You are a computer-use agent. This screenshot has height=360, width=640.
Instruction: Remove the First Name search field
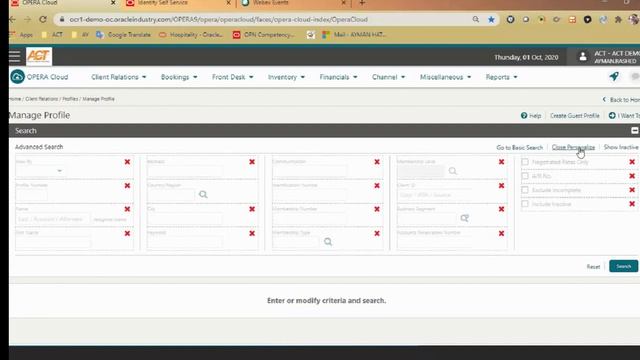click(x=127, y=233)
